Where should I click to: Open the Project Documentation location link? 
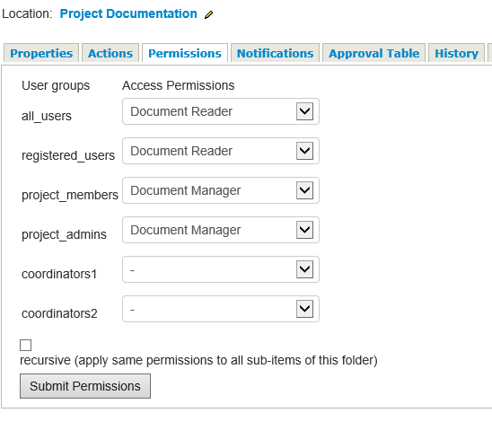(128, 13)
